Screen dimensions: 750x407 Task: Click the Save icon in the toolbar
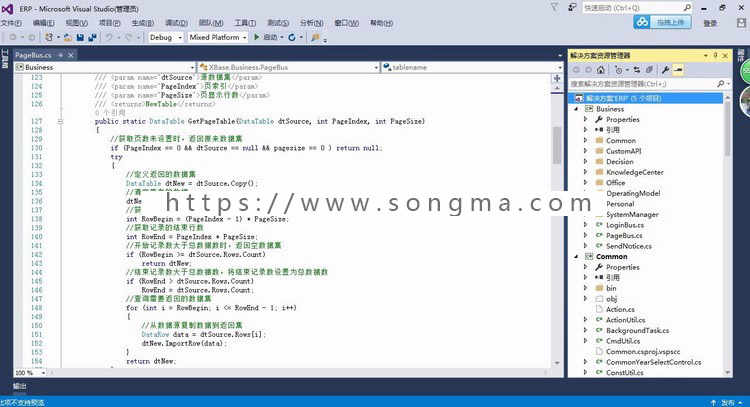click(80, 37)
